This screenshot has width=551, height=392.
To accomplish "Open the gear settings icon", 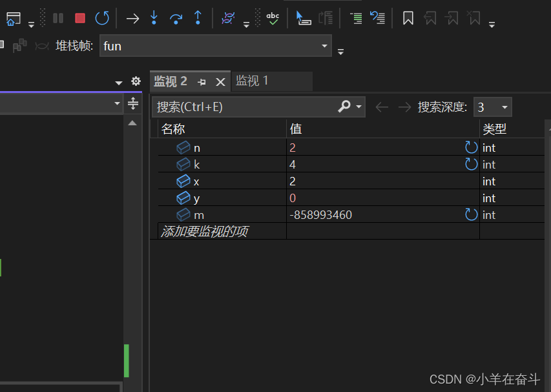I will (x=136, y=81).
